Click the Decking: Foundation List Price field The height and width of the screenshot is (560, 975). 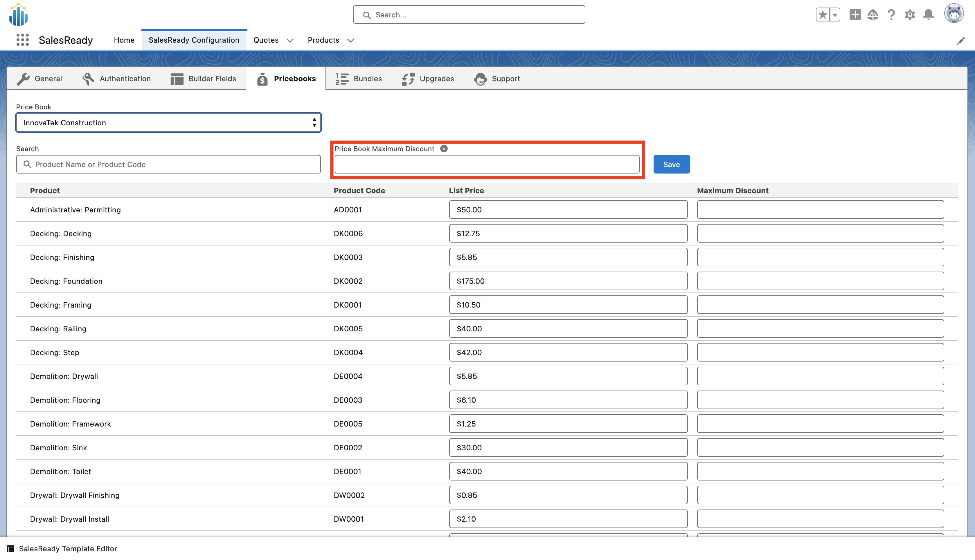point(568,281)
